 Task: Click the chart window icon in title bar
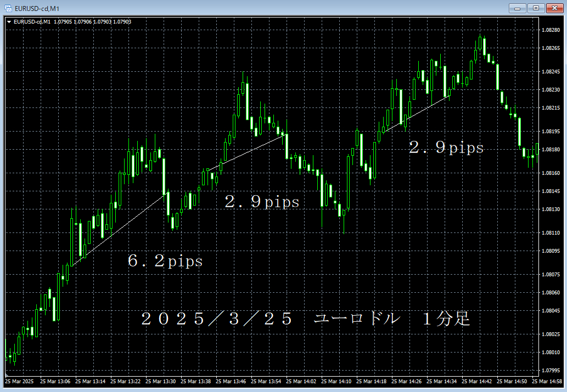(x=8, y=8)
